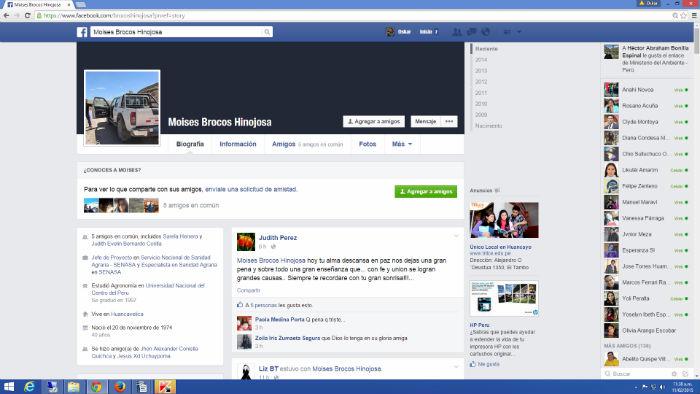Open Huancavelica link in info box
The width and height of the screenshot is (700, 394).
pyautogui.click(x=127, y=314)
